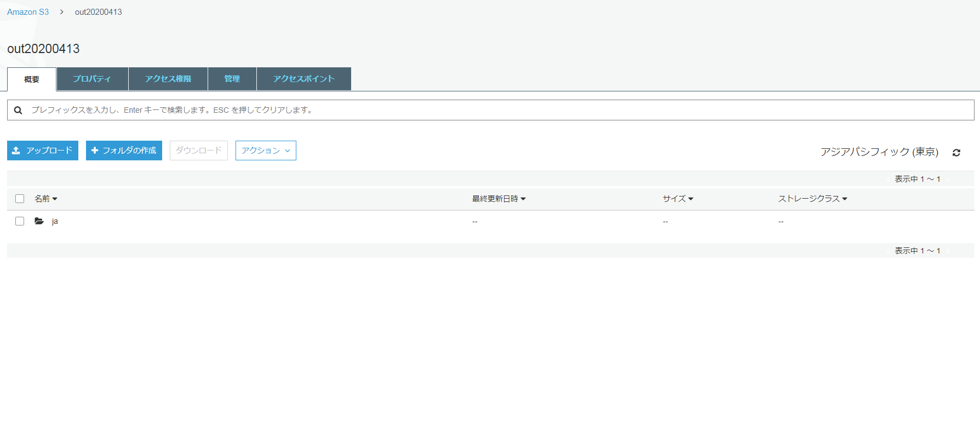The image size is (980, 428).
Task: Click the refresh icon next to the region name
Action: pos(956,153)
